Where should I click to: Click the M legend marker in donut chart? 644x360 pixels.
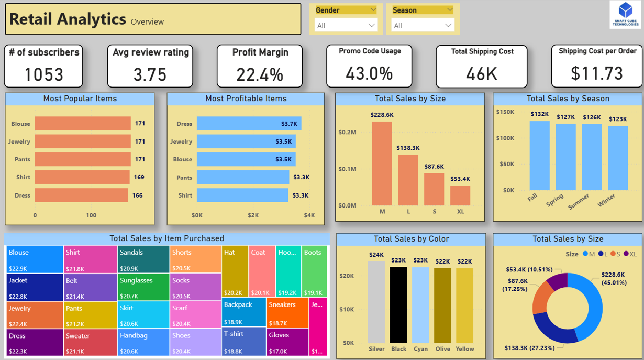(x=585, y=254)
